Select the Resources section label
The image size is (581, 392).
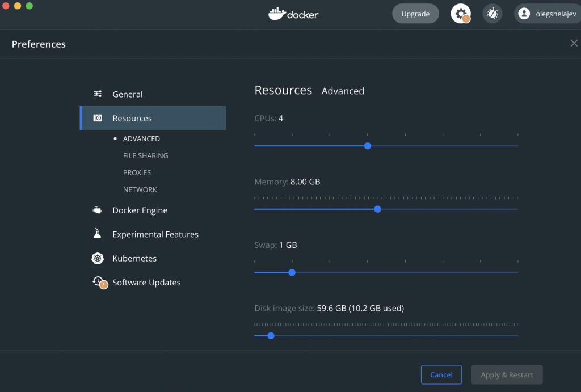(132, 118)
